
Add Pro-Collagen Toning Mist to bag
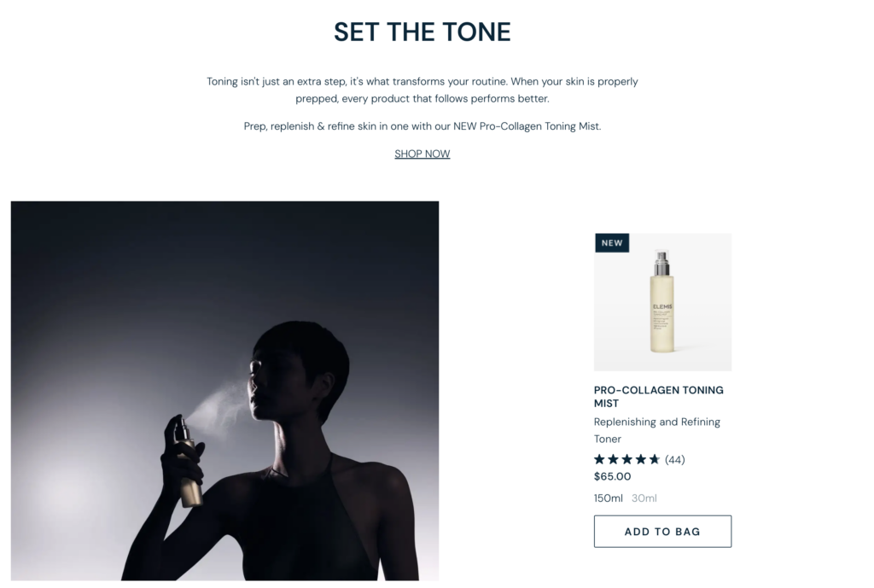tap(662, 531)
